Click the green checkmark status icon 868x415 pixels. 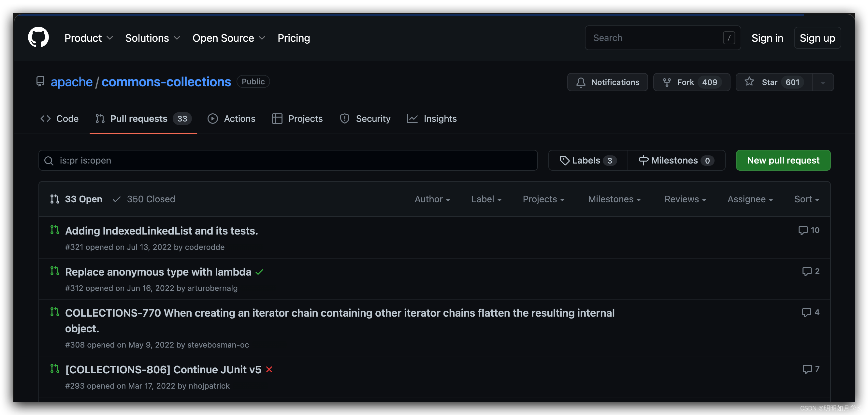[259, 272]
